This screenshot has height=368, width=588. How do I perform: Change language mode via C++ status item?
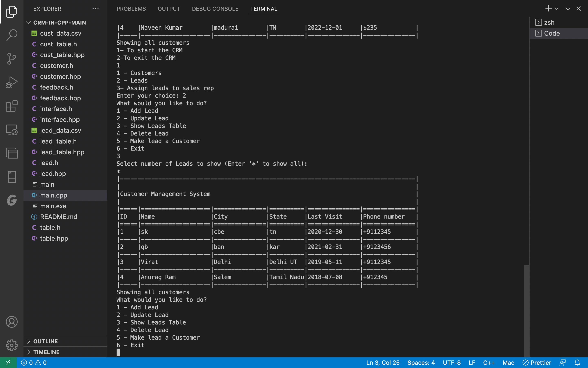pos(489,363)
